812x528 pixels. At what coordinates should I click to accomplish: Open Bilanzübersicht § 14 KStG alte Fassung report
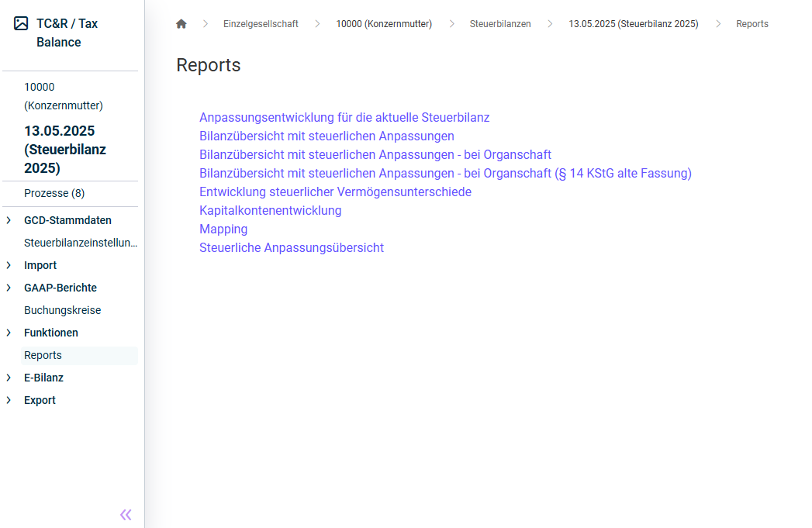coord(445,174)
